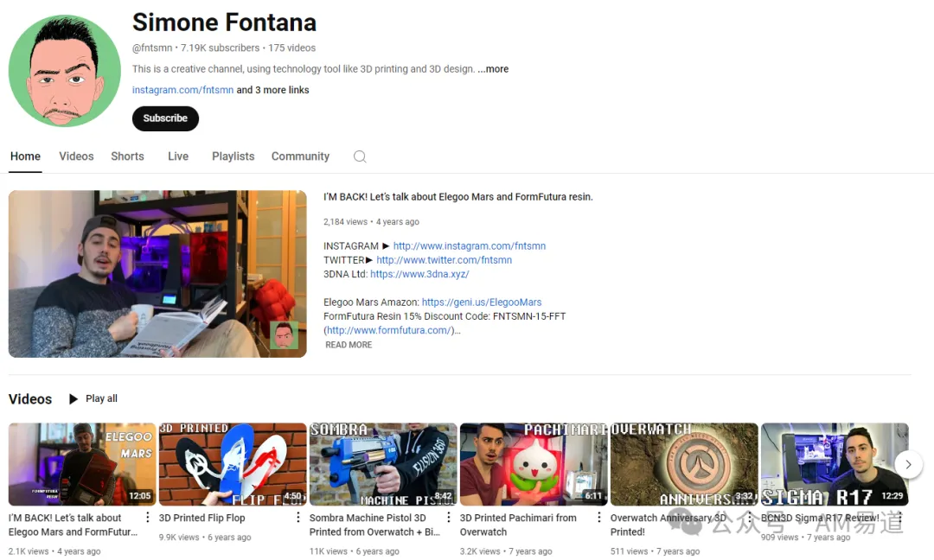Click the @fntsmn channel handle
Image resolution: width=934 pixels, height=560 pixels.
pyautogui.click(x=152, y=48)
